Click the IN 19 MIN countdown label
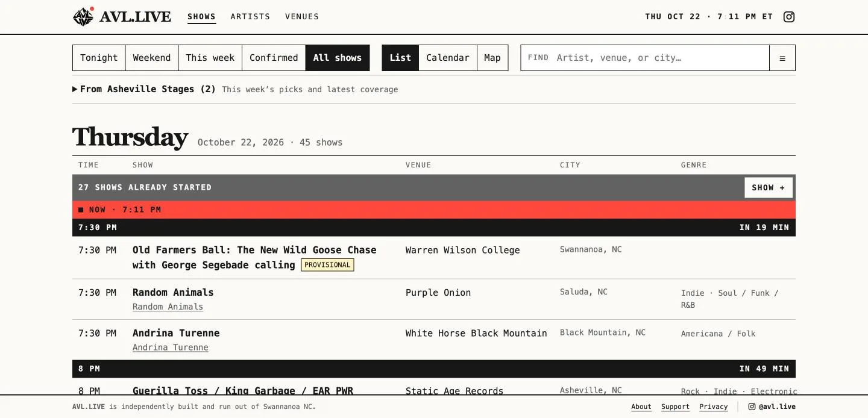 [x=764, y=228]
